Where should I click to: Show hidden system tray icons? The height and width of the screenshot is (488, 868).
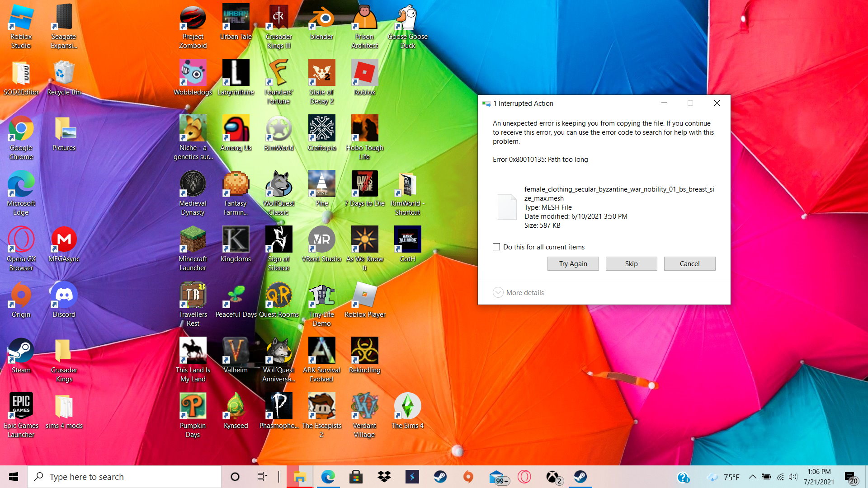pos(752,477)
